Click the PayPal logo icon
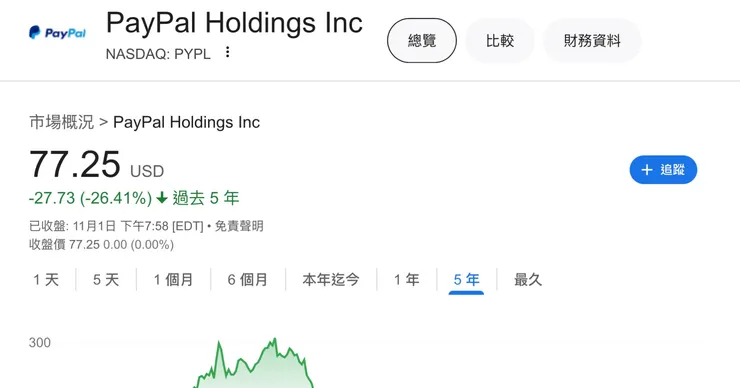 [57, 33]
